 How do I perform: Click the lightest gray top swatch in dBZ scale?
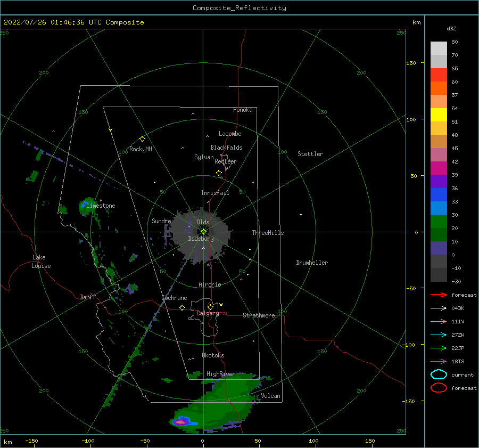point(439,48)
